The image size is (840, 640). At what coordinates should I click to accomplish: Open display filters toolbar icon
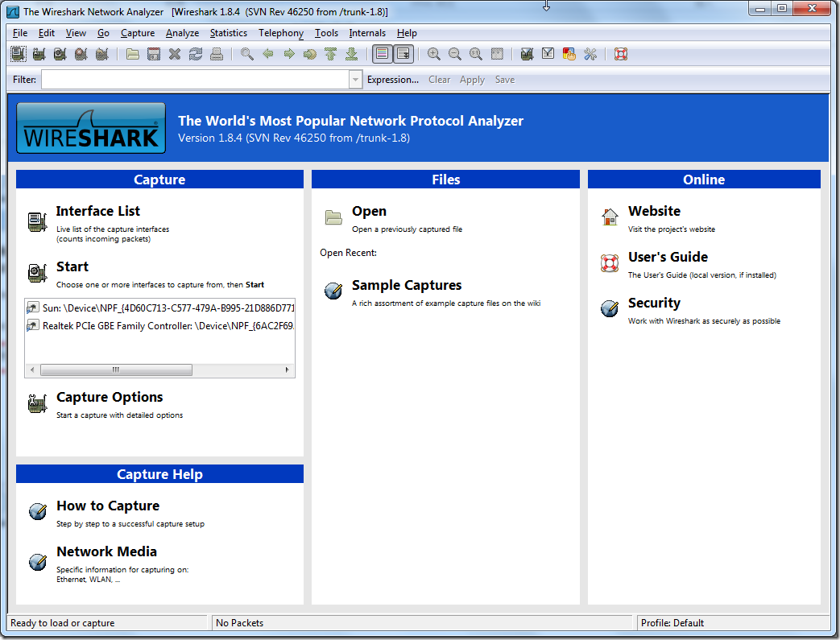[x=548, y=54]
